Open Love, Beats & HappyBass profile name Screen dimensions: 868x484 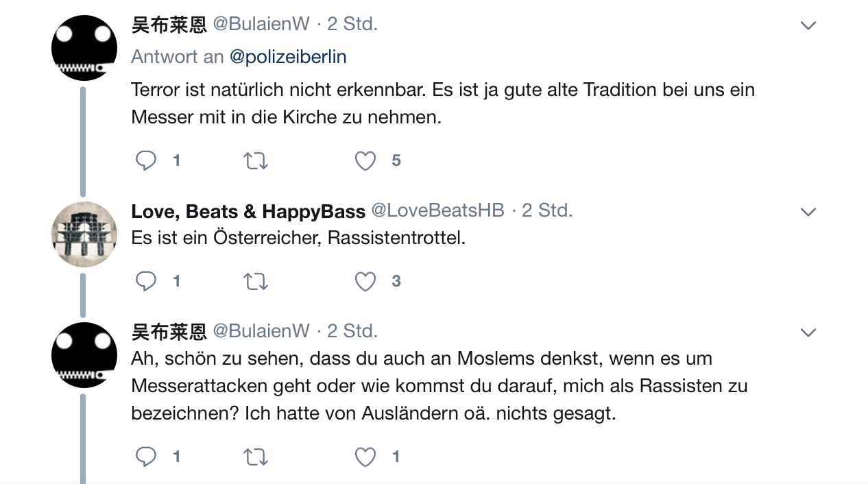tap(248, 211)
